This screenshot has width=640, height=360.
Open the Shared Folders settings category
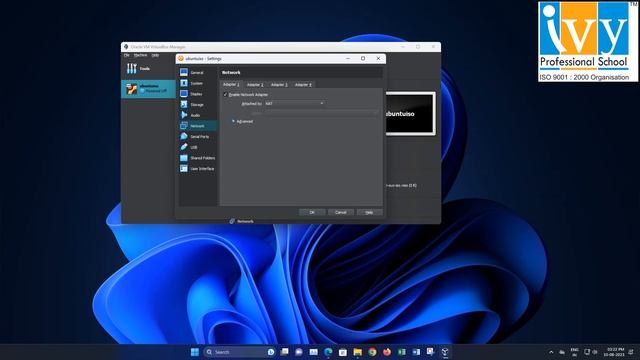(x=198, y=158)
